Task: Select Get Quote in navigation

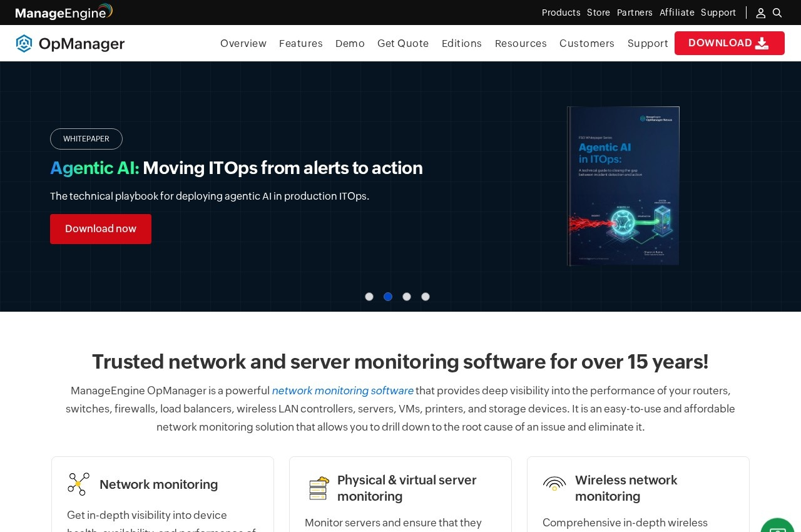Action: coord(403,43)
